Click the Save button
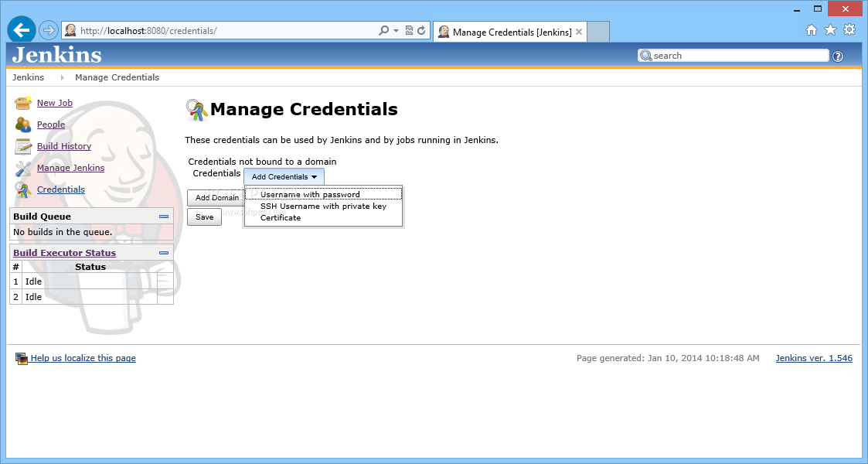Screen dimensions: 868x464 pos(204,217)
